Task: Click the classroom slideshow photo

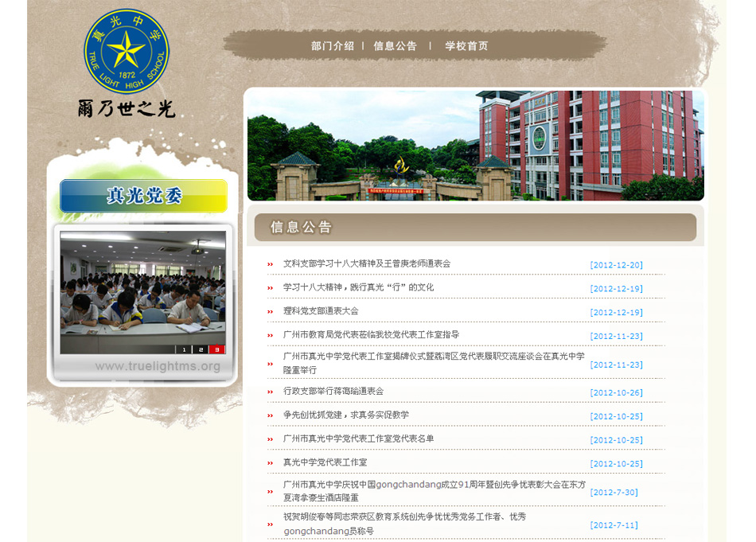Action: (x=142, y=292)
